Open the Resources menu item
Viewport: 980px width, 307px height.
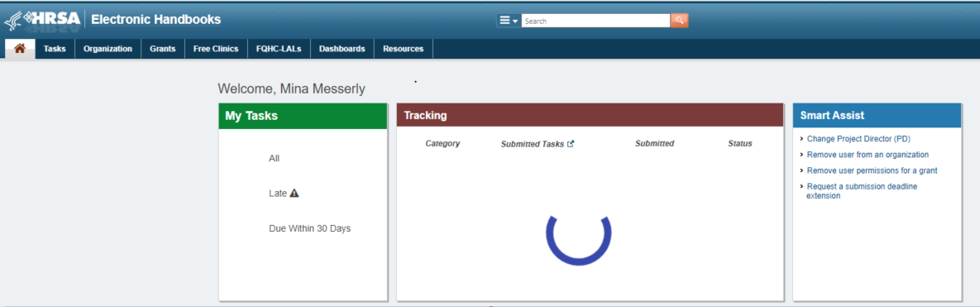pyautogui.click(x=403, y=49)
